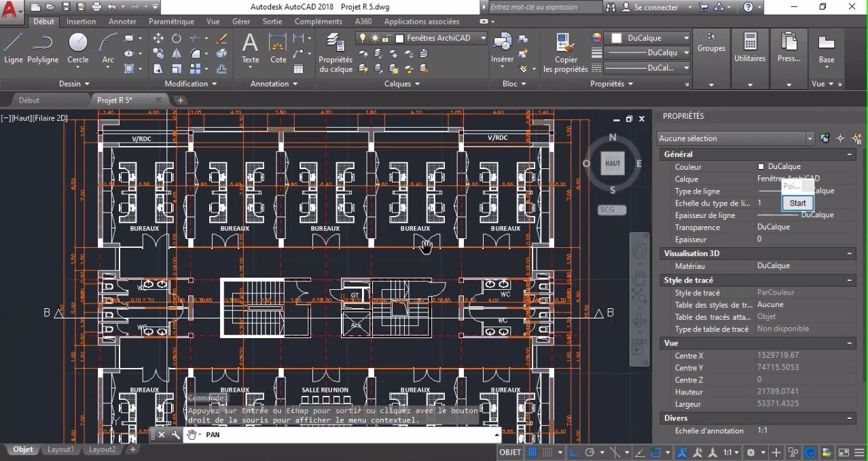Click the Start button
This screenshot has height=461, width=868.
point(798,203)
